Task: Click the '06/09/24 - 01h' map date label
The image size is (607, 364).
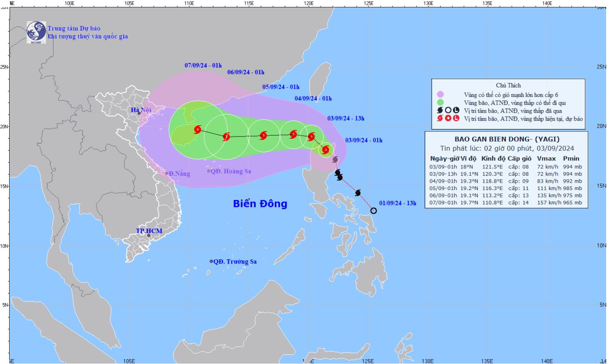Action: click(246, 72)
